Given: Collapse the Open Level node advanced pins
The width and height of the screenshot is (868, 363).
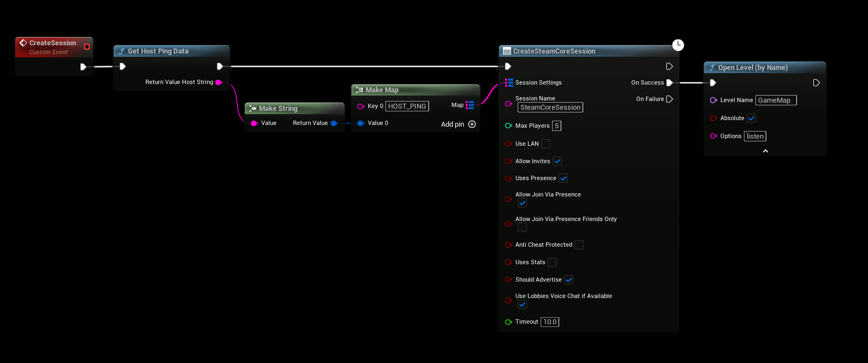Looking at the screenshot, I should (765, 151).
